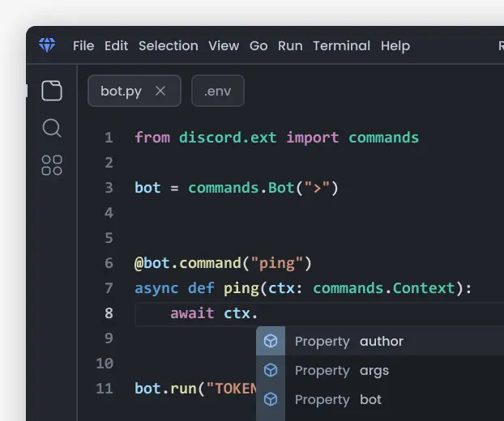
Task: Click line number 1 in gutter
Action: tap(109, 138)
